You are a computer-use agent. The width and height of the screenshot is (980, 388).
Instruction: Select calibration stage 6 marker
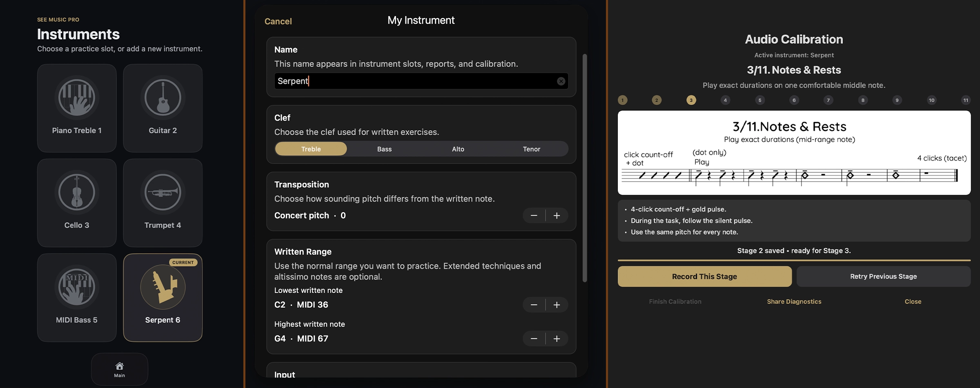pyautogui.click(x=794, y=100)
